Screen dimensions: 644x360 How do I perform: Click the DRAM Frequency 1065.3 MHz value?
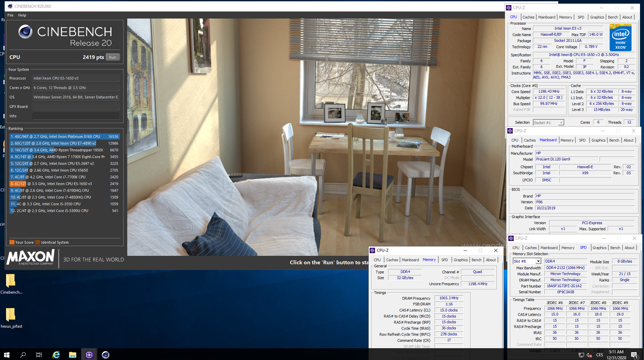(449, 298)
